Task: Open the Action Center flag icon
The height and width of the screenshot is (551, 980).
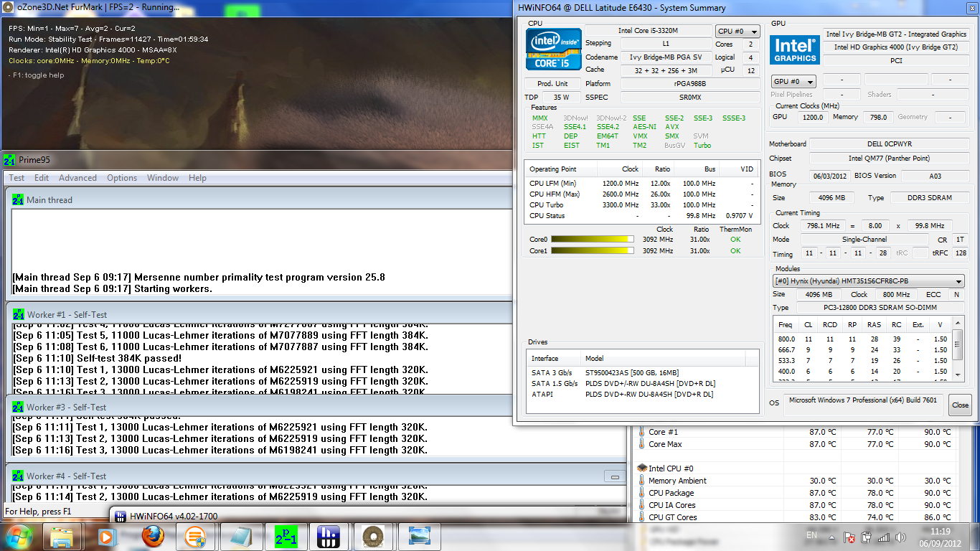Action: (x=849, y=537)
